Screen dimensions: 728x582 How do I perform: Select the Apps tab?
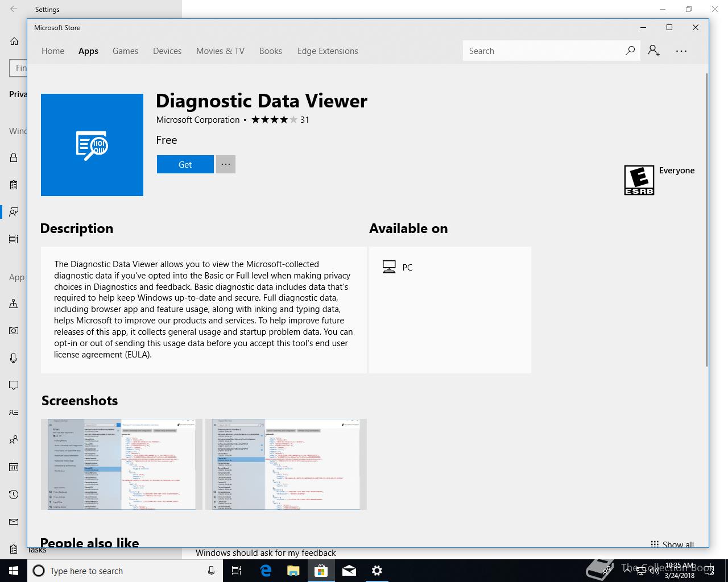coord(88,51)
